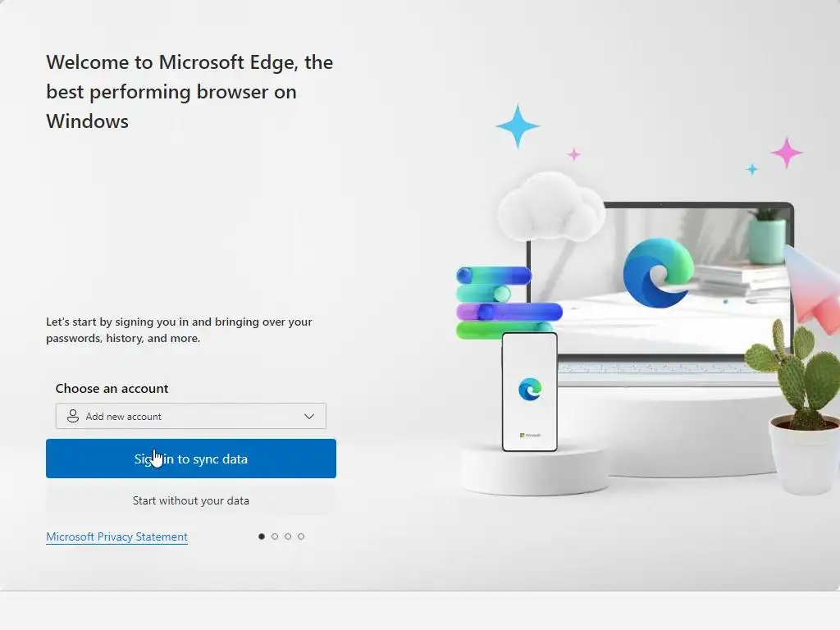
Task: Click the person icon in account selector
Action: click(x=73, y=416)
